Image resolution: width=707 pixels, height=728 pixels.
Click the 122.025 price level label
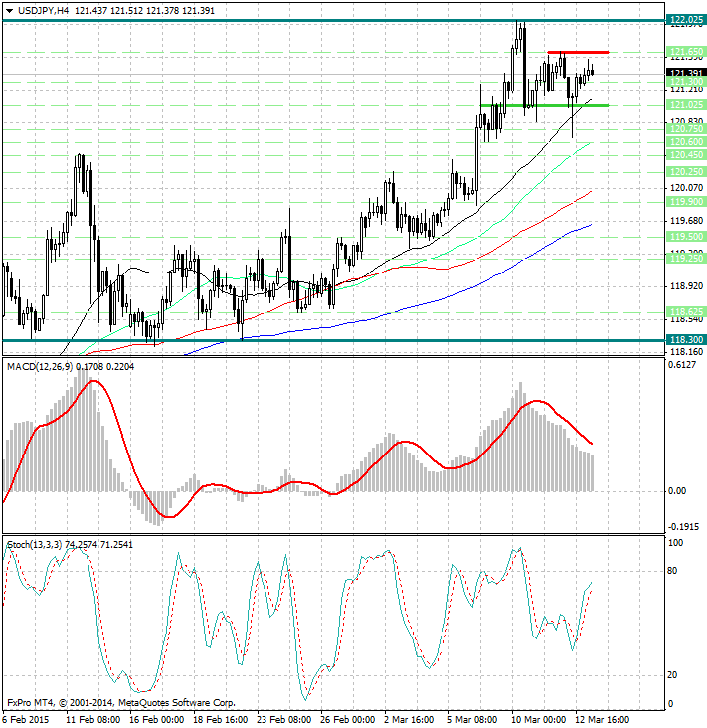click(x=686, y=20)
